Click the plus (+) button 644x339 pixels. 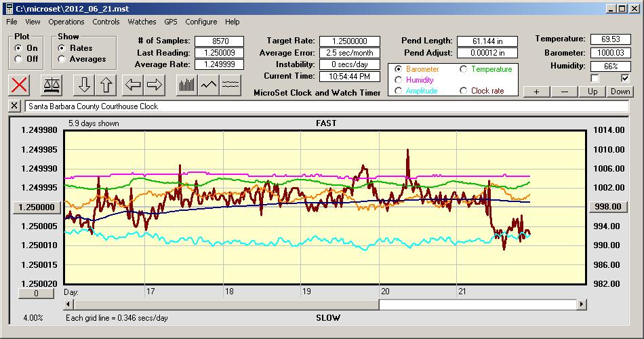point(536,92)
